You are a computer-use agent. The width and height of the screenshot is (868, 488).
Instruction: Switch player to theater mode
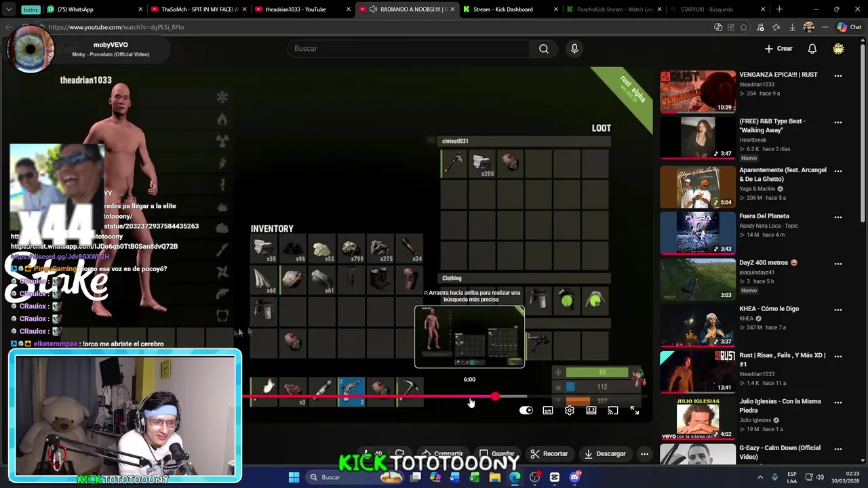(591, 411)
